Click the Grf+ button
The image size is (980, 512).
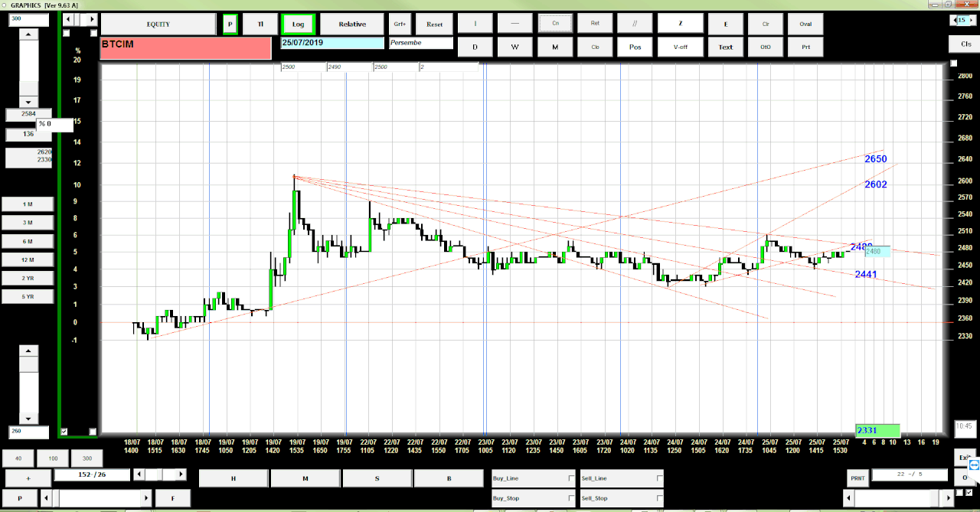click(400, 24)
